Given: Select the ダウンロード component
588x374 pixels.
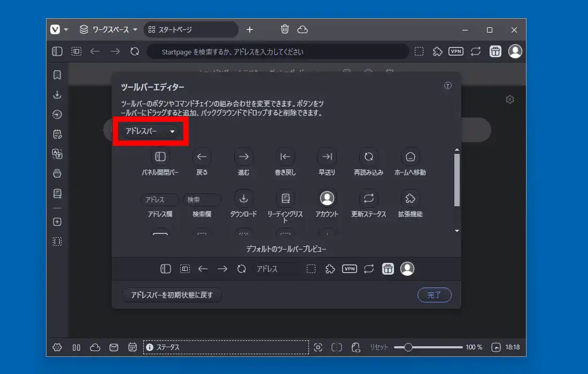Looking at the screenshot, I should point(243,204).
